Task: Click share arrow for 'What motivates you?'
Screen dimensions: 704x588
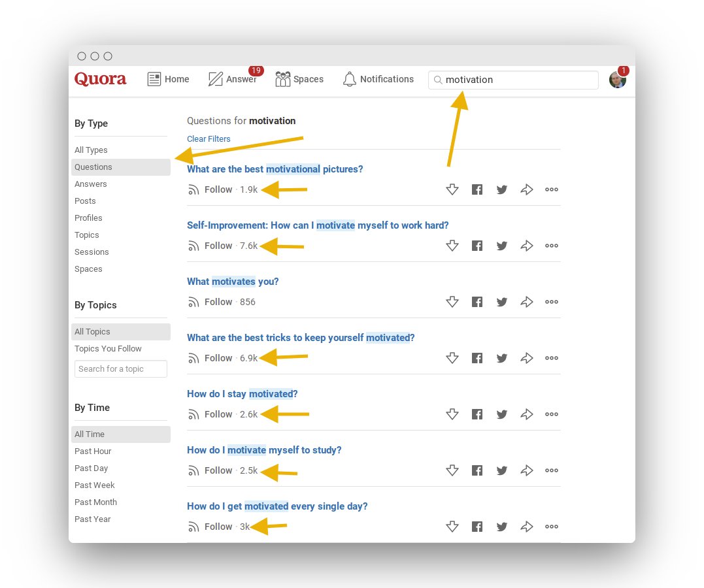Action: (527, 302)
